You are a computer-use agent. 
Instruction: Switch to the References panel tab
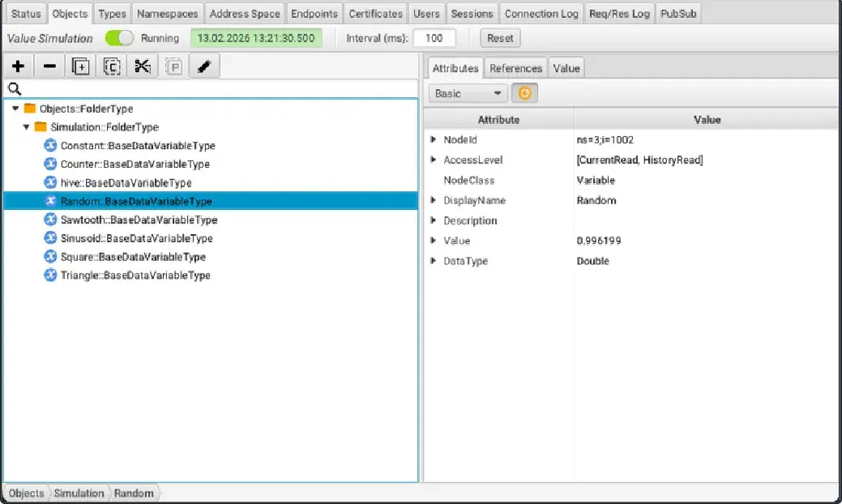[515, 68]
